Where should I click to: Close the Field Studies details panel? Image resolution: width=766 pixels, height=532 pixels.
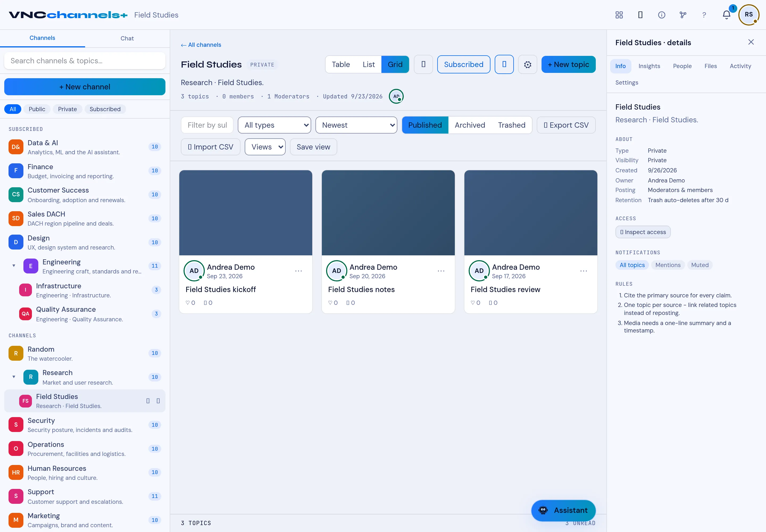click(751, 42)
